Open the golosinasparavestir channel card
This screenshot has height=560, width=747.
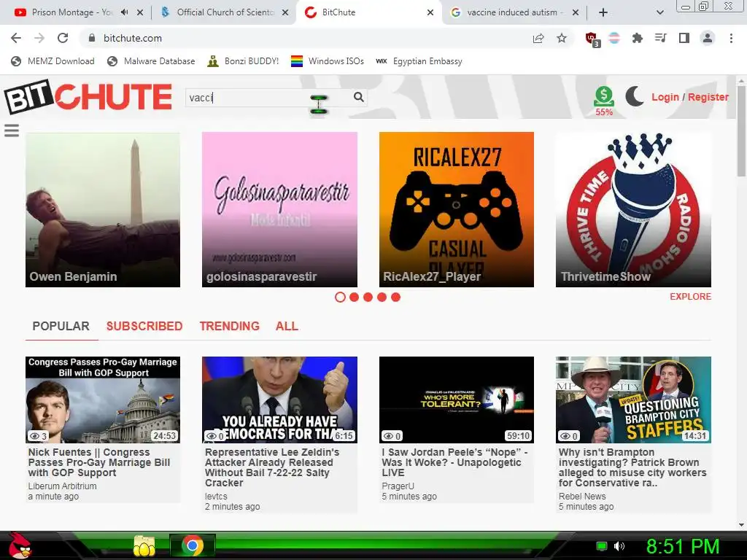coord(279,209)
